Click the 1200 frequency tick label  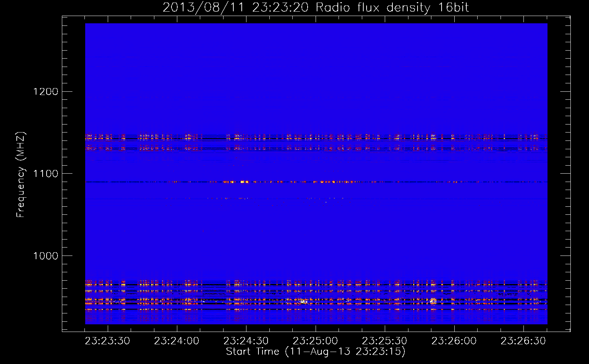(x=46, y=91)
